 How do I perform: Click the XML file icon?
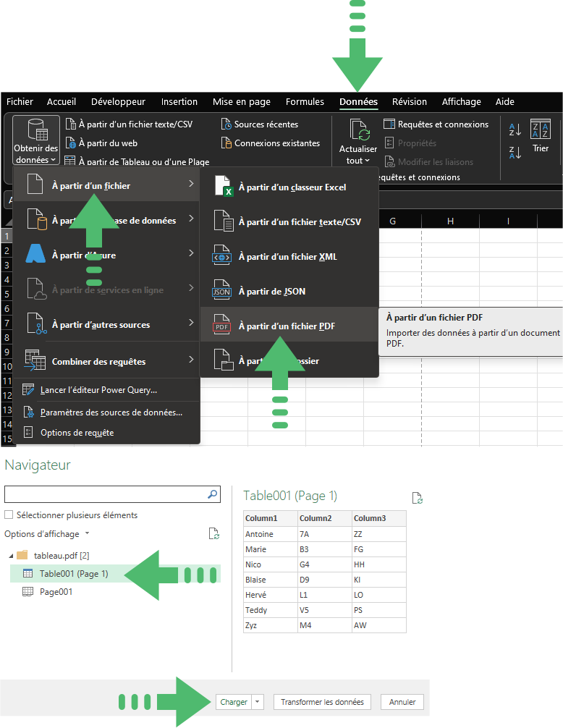point(222,255)
